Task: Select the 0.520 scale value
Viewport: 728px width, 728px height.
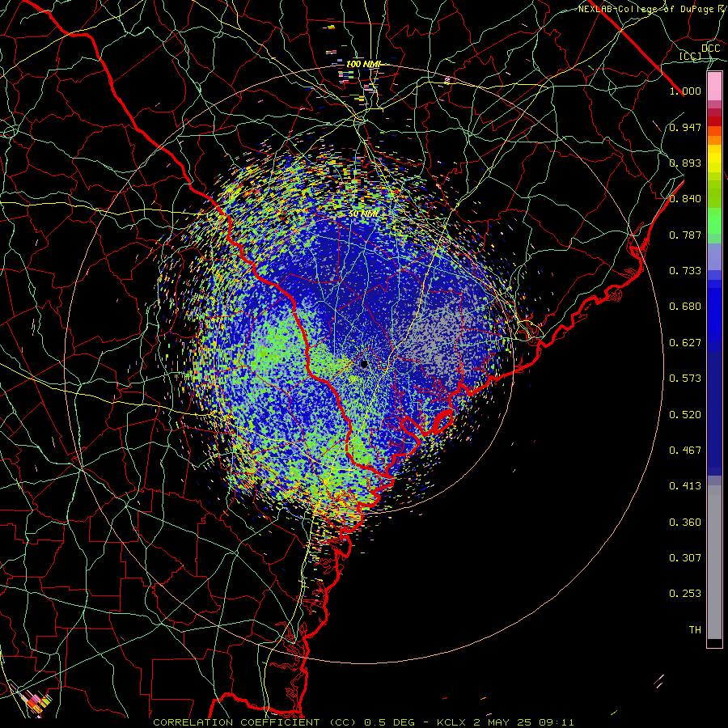Action: point(685,415)
